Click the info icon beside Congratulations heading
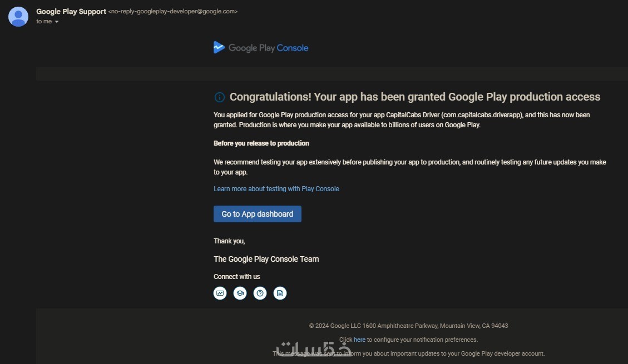This screenshot has width=628, height=364. pyautogui.click(x=219, y=97)
